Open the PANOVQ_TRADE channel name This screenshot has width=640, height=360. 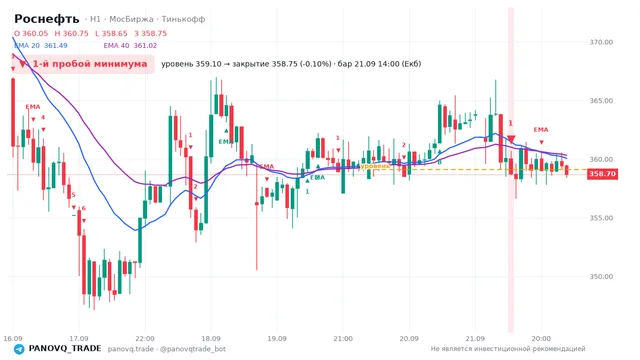(65, 349)
